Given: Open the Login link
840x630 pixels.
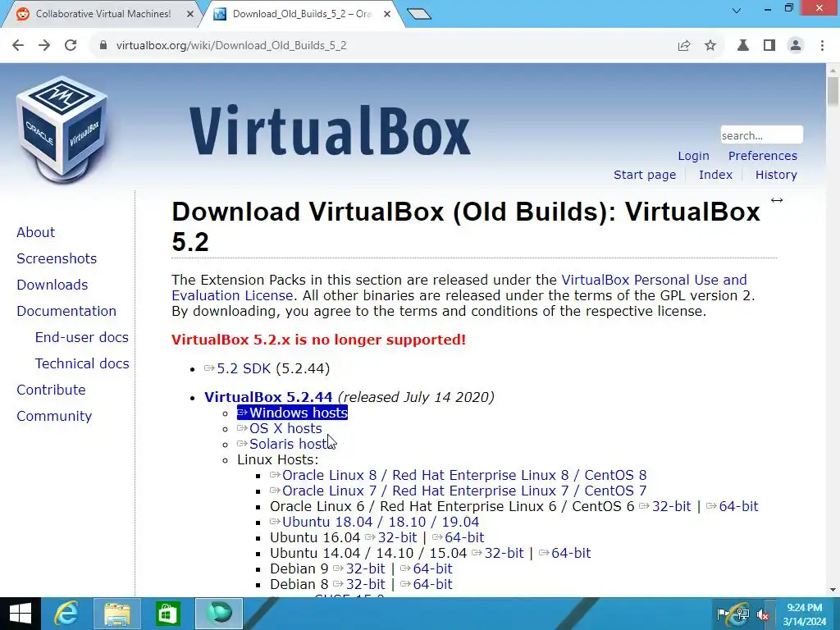Looking at the screenshot, I should click(x=693, y=156).
